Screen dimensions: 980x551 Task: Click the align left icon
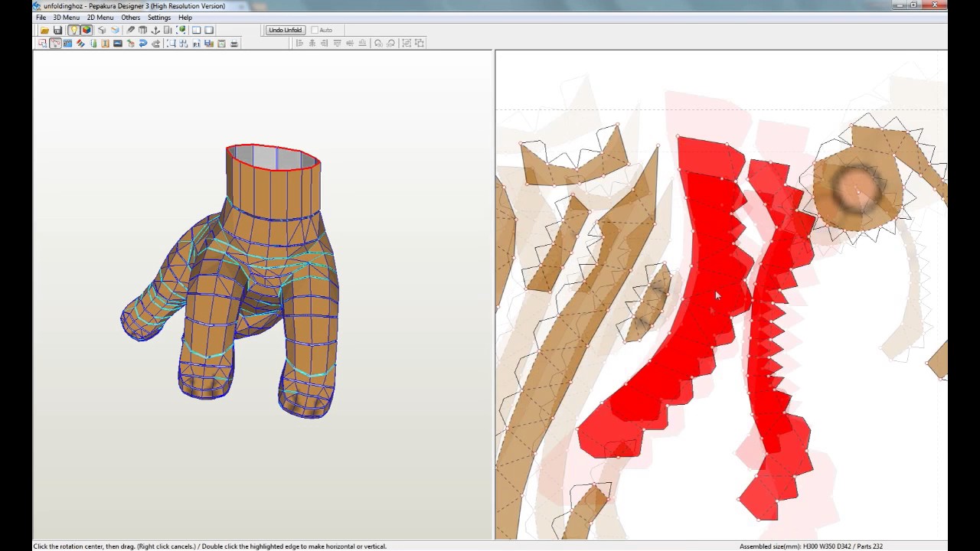(x=299, y=43)
